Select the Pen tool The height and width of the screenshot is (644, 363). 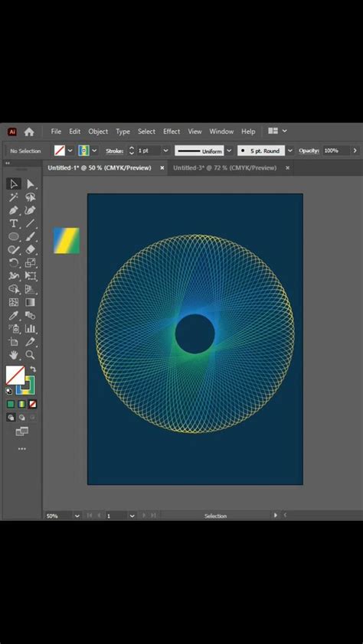coord(14,210)
